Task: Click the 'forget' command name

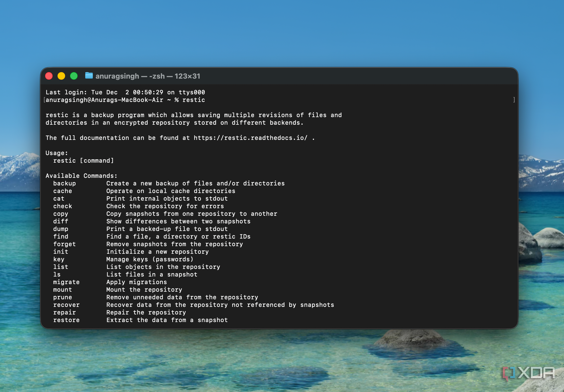Action: point(65,244)
